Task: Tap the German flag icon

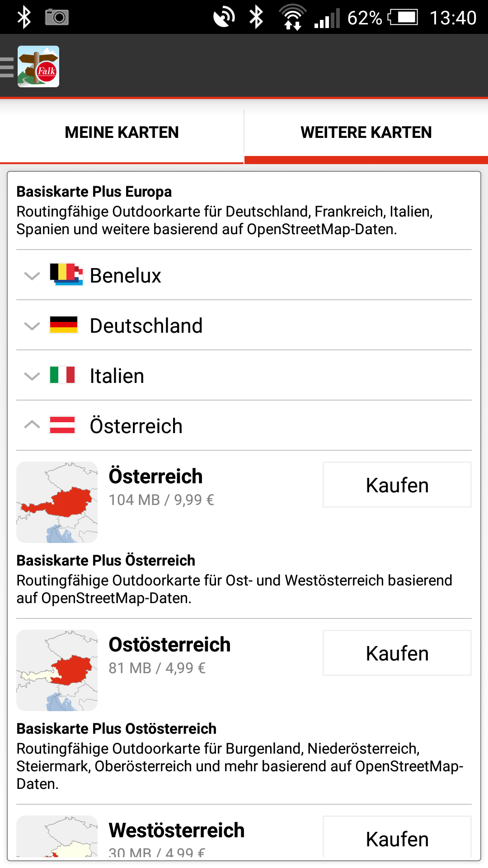Action: [x=64, y=325]
